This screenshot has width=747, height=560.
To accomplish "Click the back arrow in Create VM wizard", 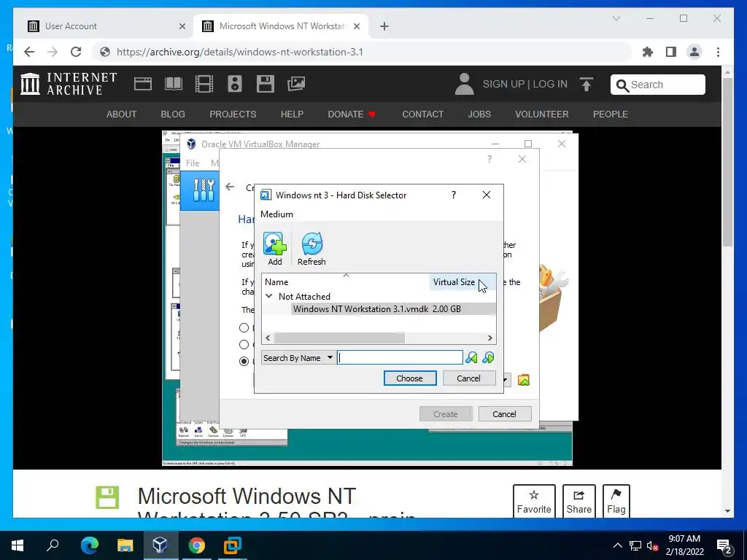I will [x=230, y=187].
